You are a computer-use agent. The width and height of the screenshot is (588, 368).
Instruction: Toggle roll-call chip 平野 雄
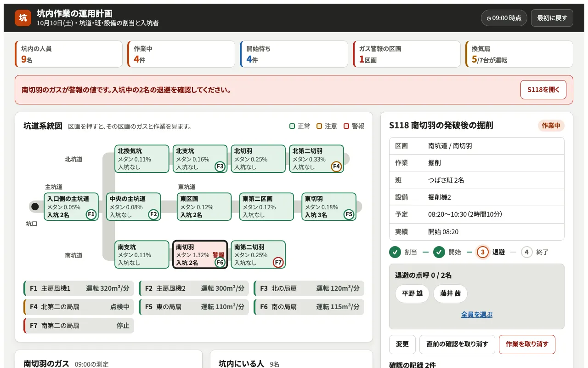(412, 293)
